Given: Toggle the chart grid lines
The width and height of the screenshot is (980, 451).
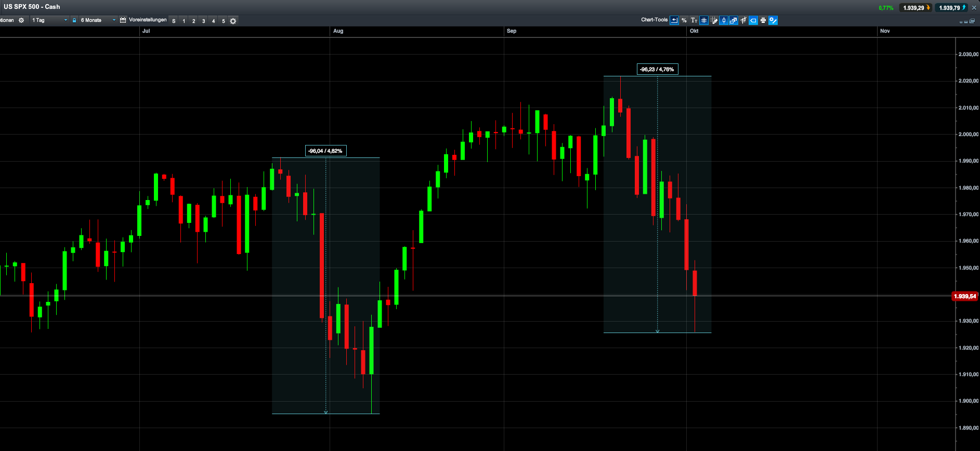Looking at the screenshot, I should [704, 20].
